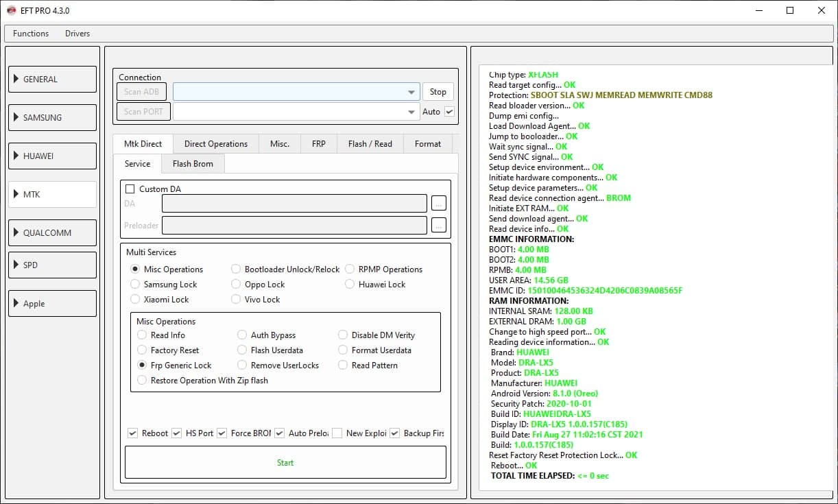Click the Start button
The height and width of the screenshot is (504, 838).
285,463
